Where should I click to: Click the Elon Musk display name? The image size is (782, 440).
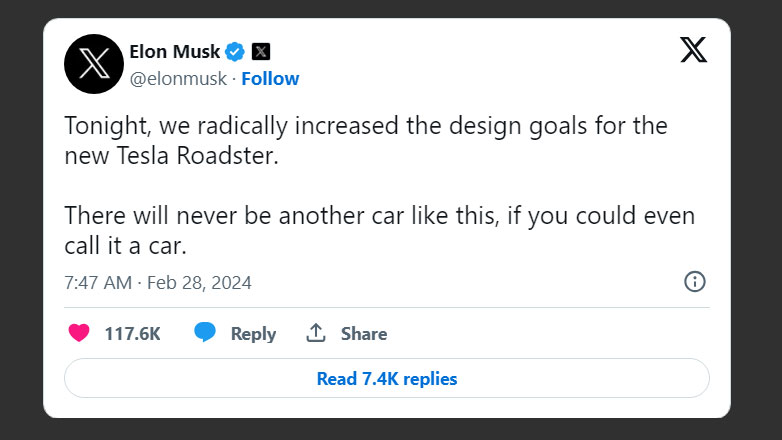click(x=174, y=51)
